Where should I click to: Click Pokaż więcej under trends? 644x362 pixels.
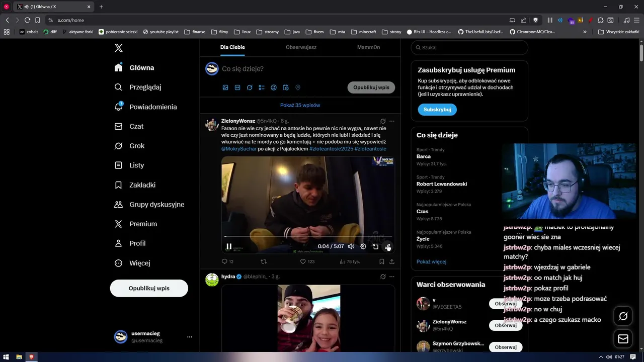click(x=431, y=261)
